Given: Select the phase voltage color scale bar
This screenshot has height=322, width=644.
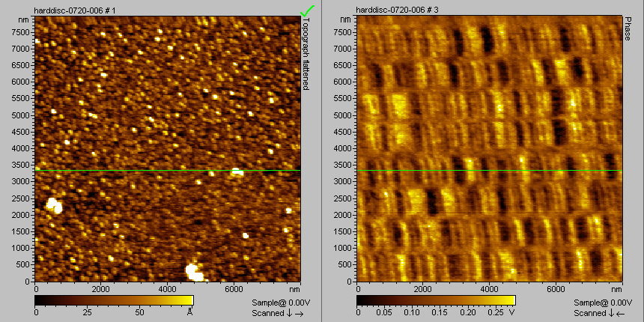Looking at the screenshot, I should click(436, 300).
